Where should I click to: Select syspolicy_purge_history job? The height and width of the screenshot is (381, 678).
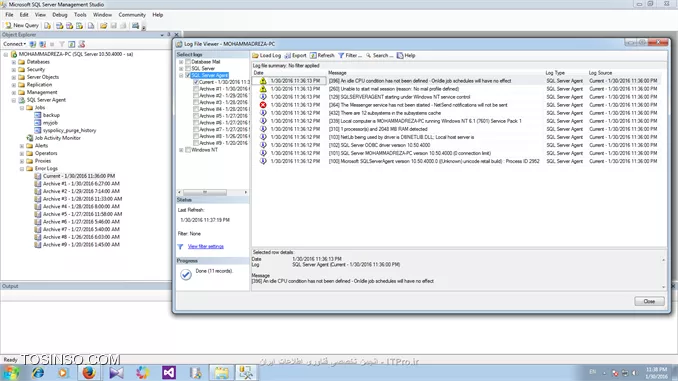(69, 130)
